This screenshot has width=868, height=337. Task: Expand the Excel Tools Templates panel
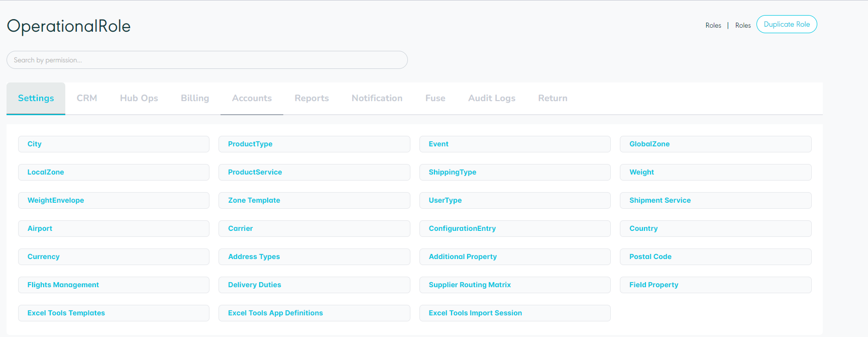(x=114, y=313)
